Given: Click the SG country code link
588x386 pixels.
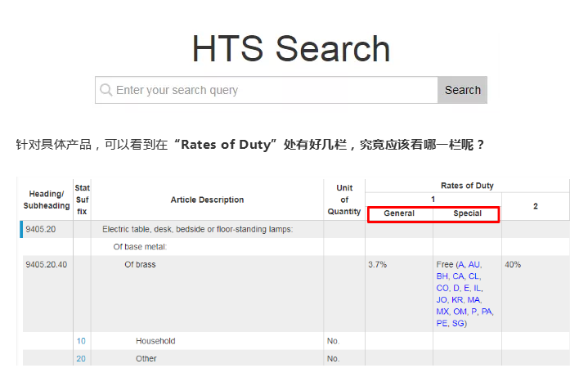Looking at the screenshot, I should [458, 323].
